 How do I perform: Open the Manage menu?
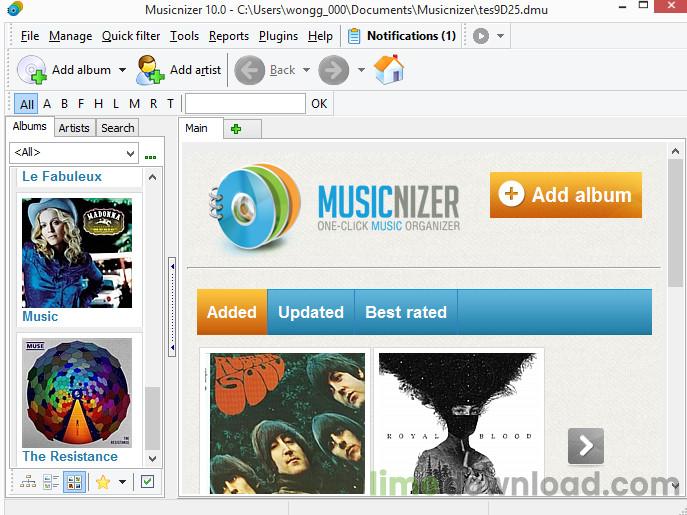[71, 36]
